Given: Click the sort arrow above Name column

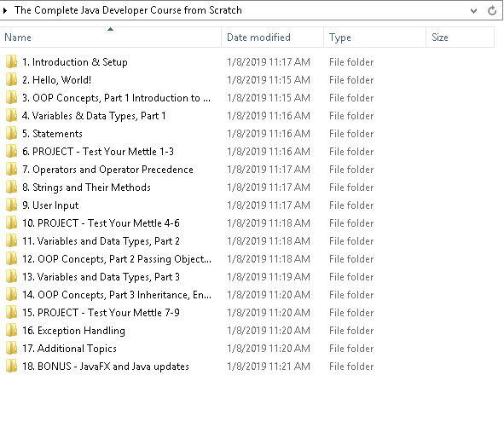Looking at the screenshot, I should (x=110, y=29).
